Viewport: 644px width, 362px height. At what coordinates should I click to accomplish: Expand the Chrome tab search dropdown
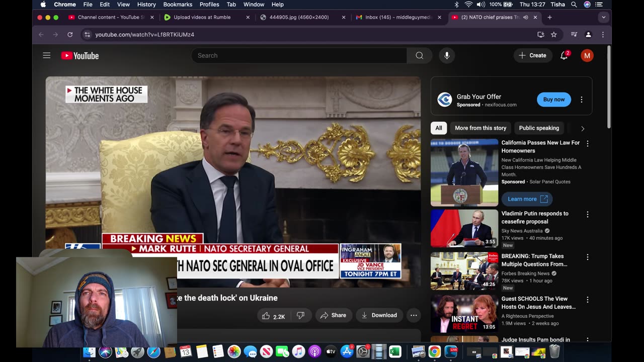[x=603, y=17]
